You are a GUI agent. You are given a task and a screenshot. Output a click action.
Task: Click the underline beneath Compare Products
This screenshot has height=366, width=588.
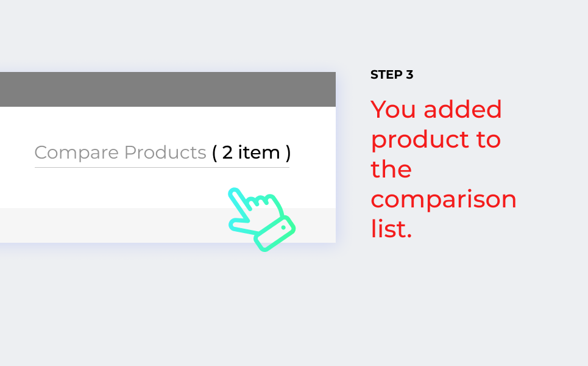162,167
